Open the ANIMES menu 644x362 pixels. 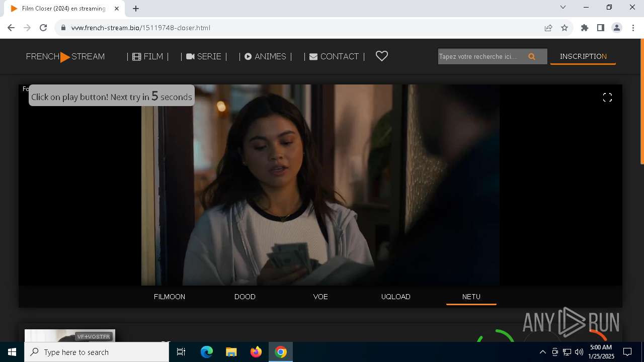point(265,57)
